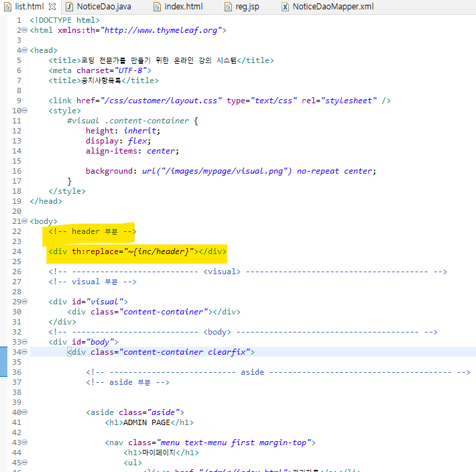
Task: Click the "공지사항목록" title text
Action: coord(101,80)
